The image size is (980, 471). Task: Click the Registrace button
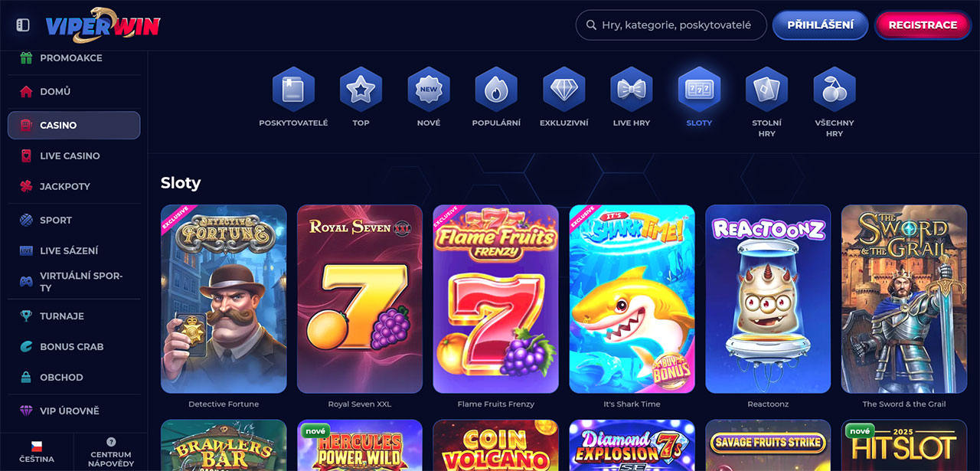tap(923, 25)
